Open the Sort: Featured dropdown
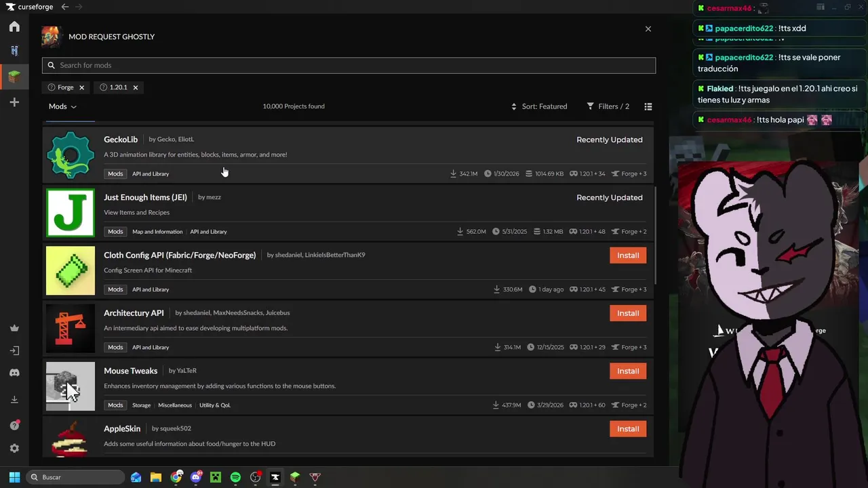Screen dimensions: 868x488 (539, 106)
